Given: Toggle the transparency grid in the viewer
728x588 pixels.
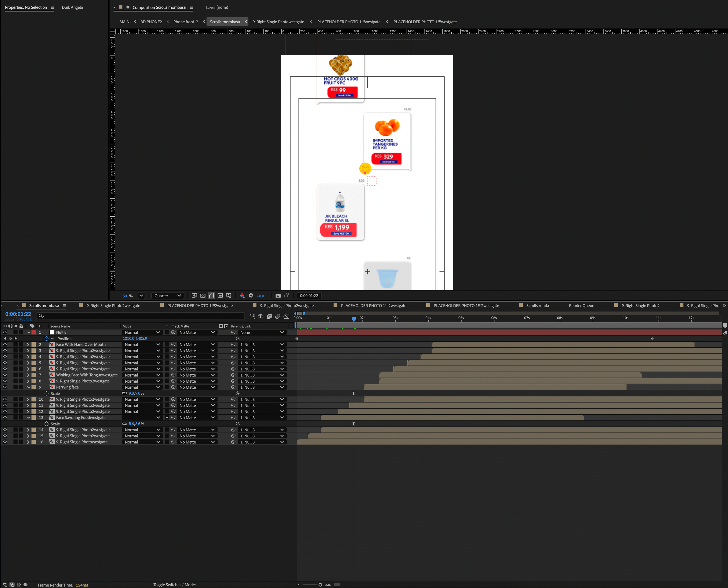Looking at the screenshot, I should (x=203, y=296).
